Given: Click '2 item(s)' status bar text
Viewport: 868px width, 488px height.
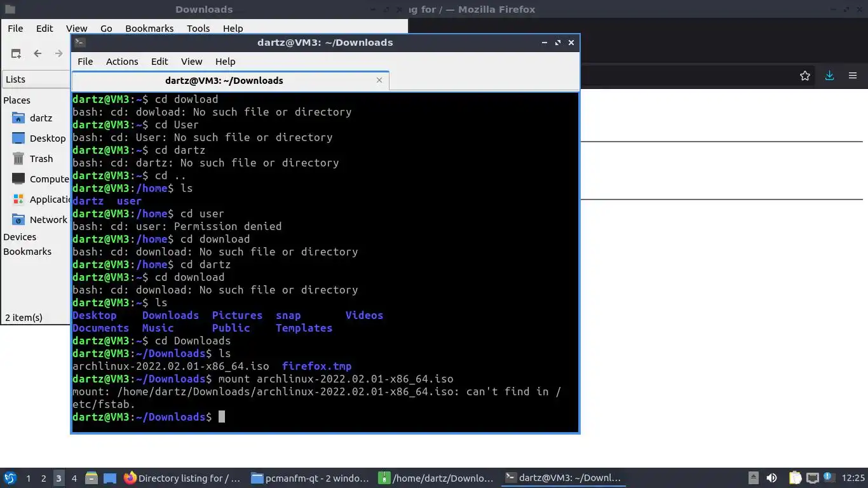Looking at the screenshot, I should click(24, 317).
